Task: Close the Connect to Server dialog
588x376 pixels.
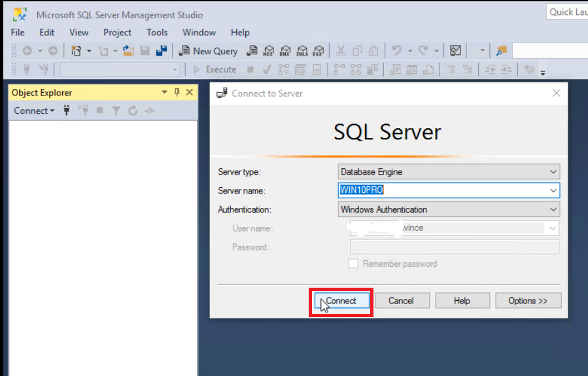Action: tap(556, 93)
